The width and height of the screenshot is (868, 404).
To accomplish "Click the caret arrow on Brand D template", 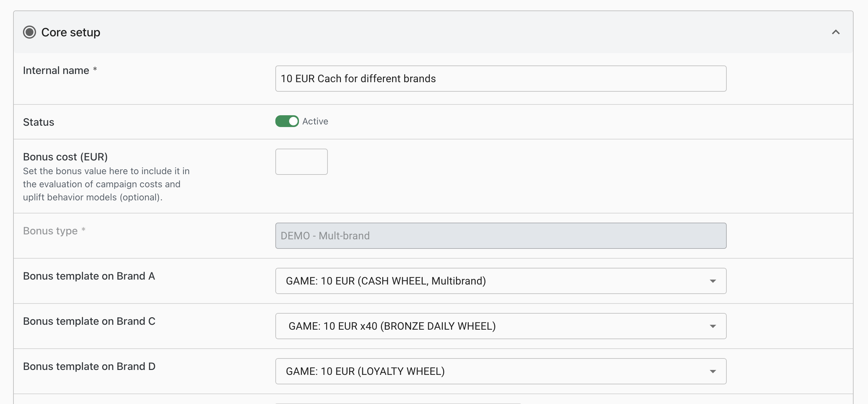I will tap(713, 371).
